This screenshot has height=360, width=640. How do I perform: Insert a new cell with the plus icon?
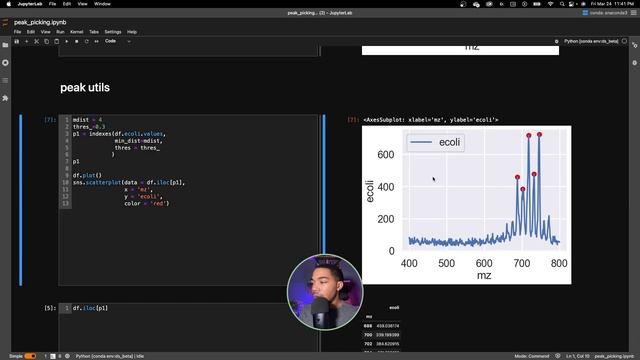click(x=27, y=41)
